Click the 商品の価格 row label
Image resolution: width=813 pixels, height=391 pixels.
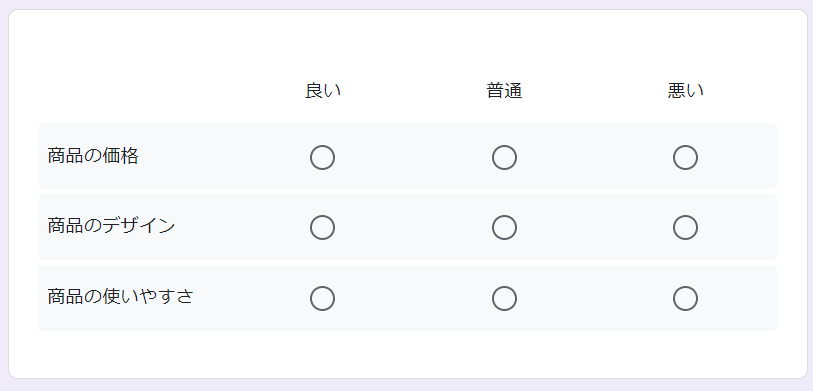[x=93, y=156]
